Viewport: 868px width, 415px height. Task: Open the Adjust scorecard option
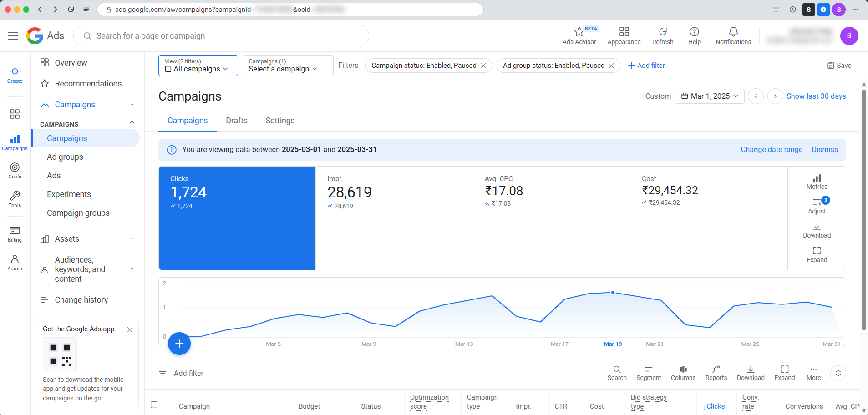817,206
